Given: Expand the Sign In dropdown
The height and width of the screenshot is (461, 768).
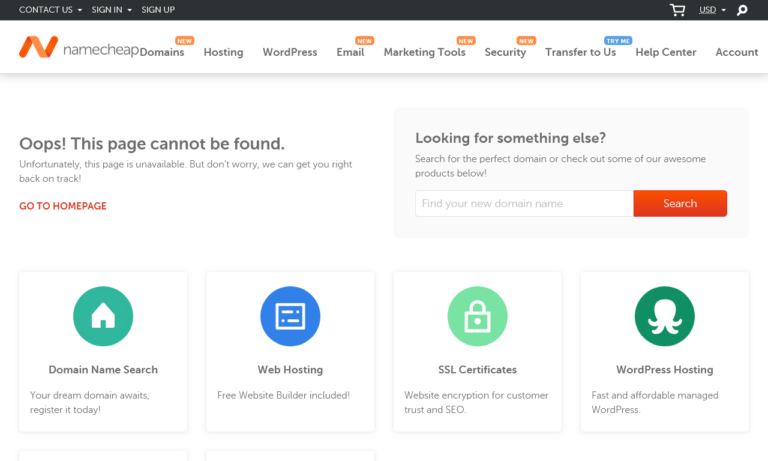Looking at the screenshot, I should [111, 10].
